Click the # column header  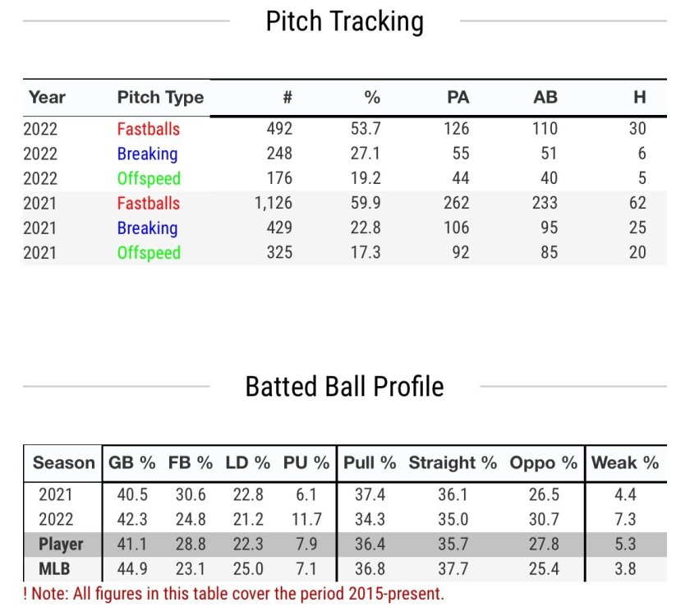click(x=287, y=98)
